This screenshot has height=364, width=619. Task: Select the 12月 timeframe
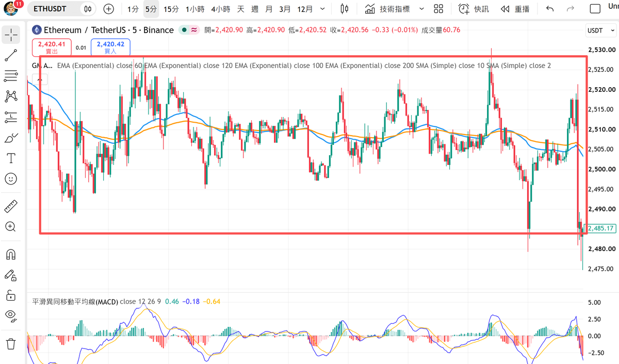305,9
